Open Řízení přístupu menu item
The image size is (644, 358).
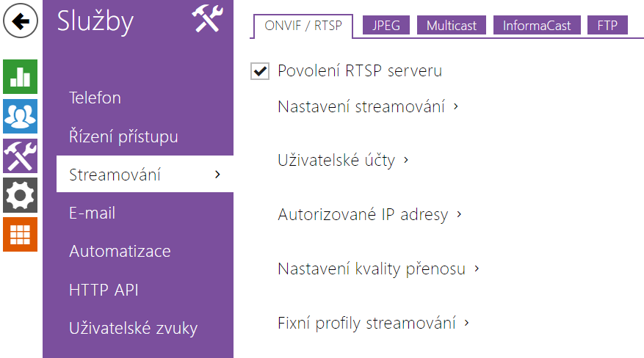point(123,136)
